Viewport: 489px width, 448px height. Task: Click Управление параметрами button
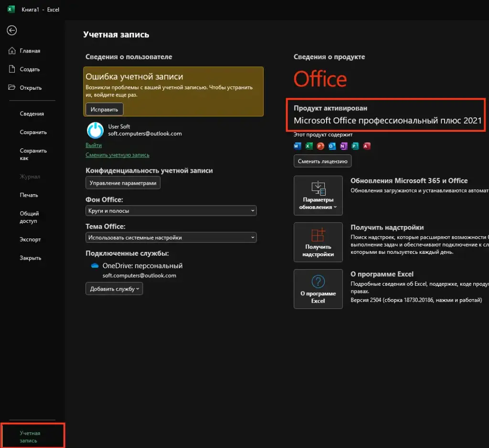tap(123, 183)
